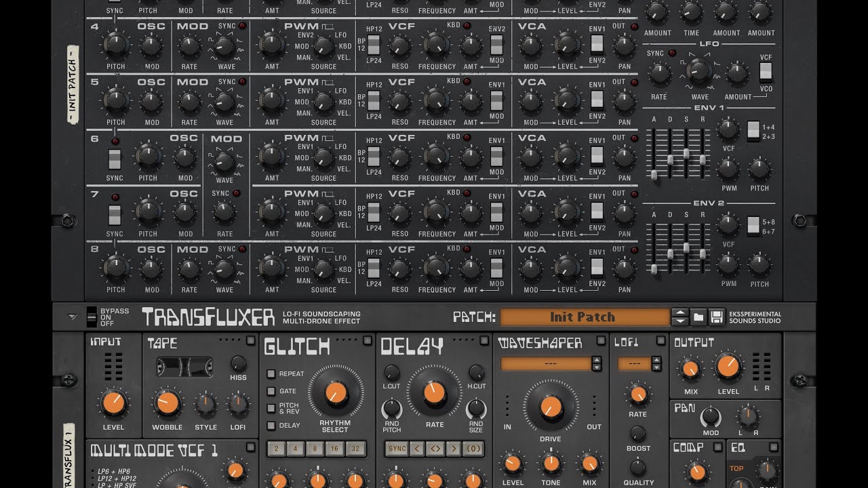The image size is (868, 488).
Task: Click the Tape WOBBLE knob
Action: pyautogui.click(x=166, y=403)
